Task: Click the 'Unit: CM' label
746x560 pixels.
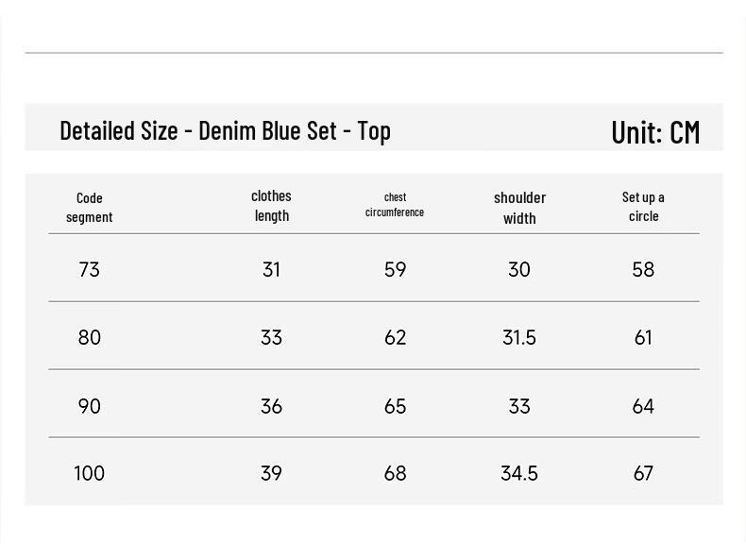Action: coord(655,132)
